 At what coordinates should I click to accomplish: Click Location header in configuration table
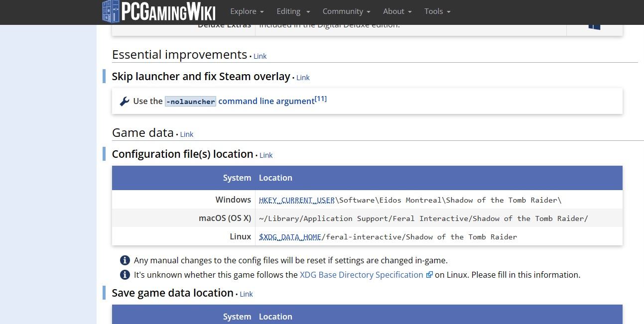[275, 178]
